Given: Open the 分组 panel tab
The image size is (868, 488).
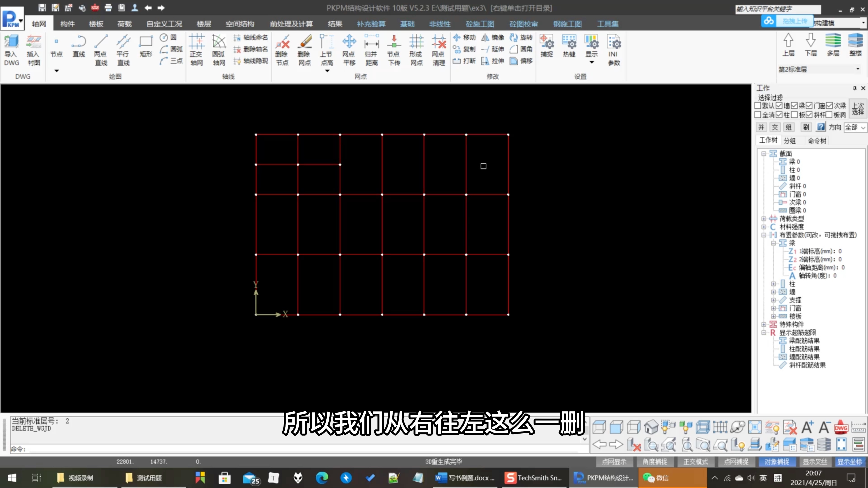Looking at the screenshot, I should click(790, 141).
